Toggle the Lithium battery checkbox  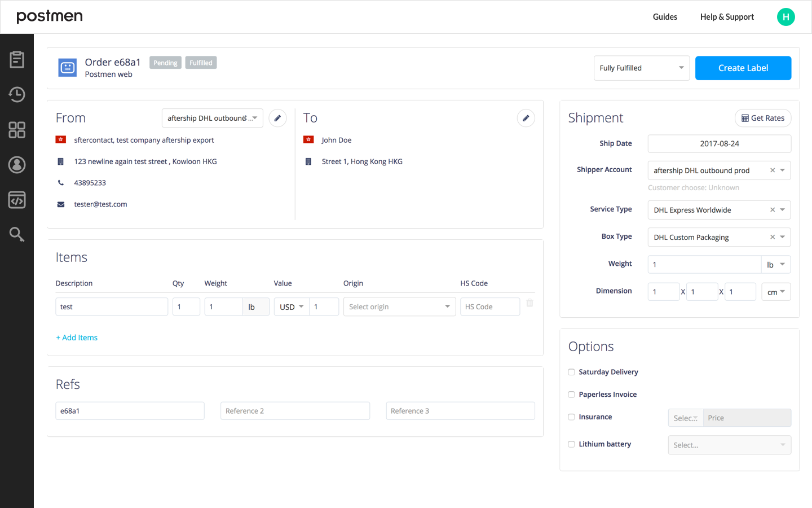[571, 444]
